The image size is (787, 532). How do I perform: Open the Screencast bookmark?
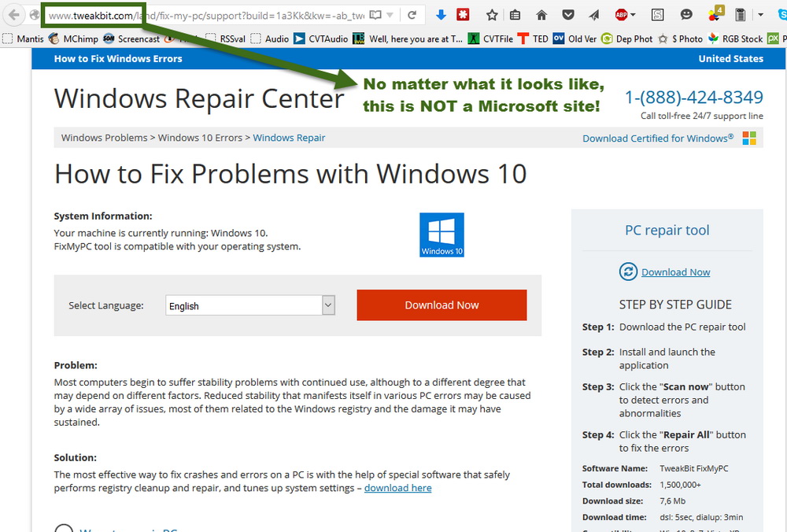click(x=131, y=39)
